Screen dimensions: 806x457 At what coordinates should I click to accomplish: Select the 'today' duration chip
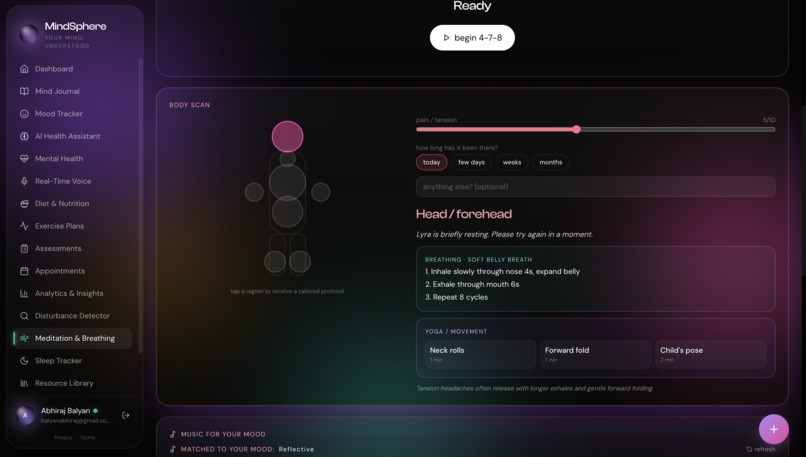[x=432, y=162]
